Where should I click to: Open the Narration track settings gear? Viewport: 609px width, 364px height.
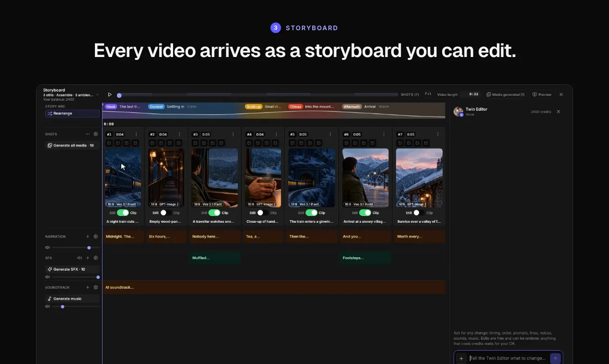(x=96, y=237)
